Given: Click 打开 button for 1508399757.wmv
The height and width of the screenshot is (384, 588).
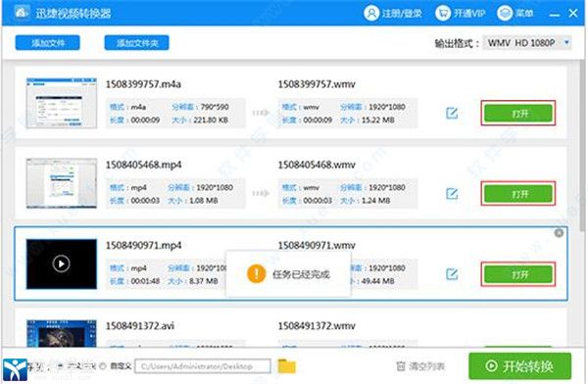Looking at the screenshot, I should [518, 114].
